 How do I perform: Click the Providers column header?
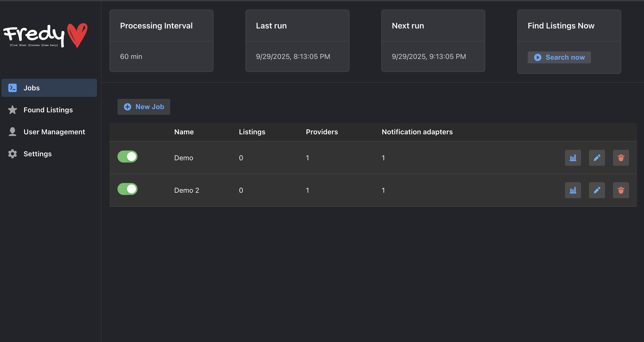pos(322,132)
